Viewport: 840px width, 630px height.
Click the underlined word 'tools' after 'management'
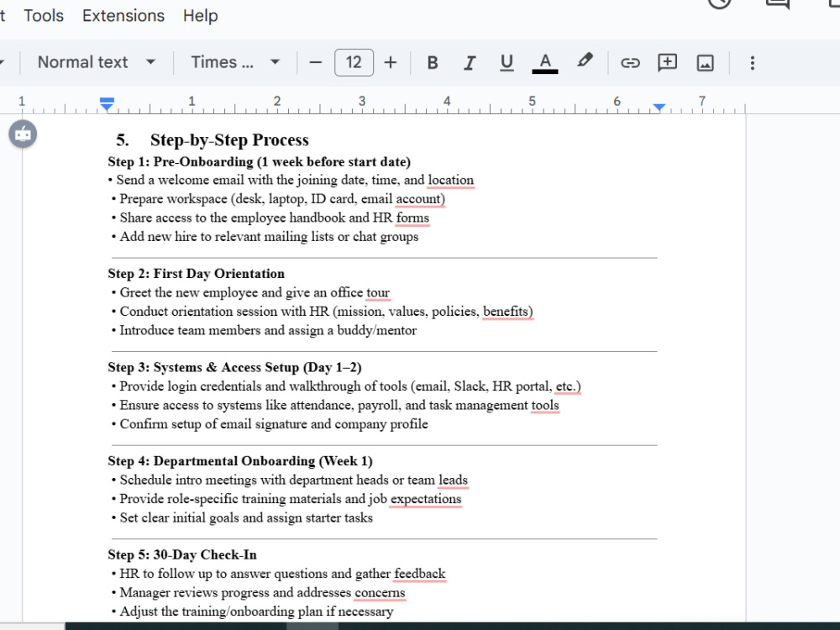point(545,405)
